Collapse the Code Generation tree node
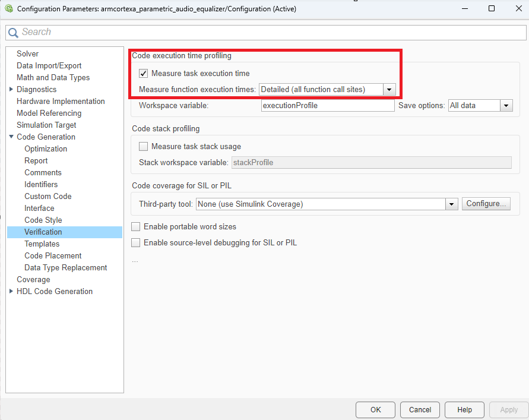This screenshot has width=529, height=420. coord(11,137)
